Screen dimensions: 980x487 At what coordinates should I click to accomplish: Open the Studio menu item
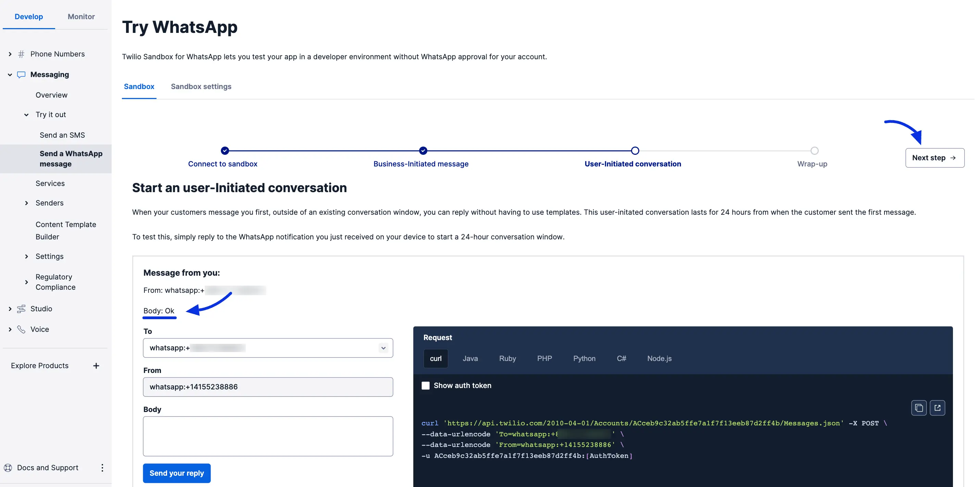tap(41, 309)
